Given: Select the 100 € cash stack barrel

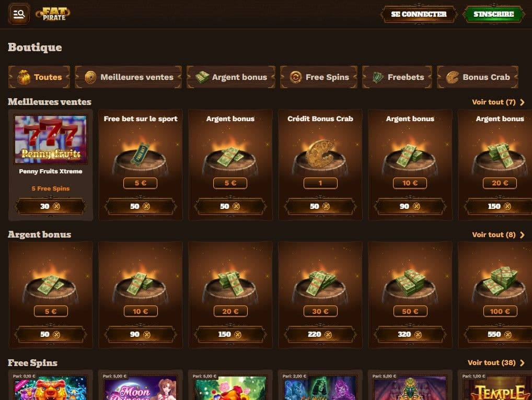Looking at the screenshot, I should (500, 285).
